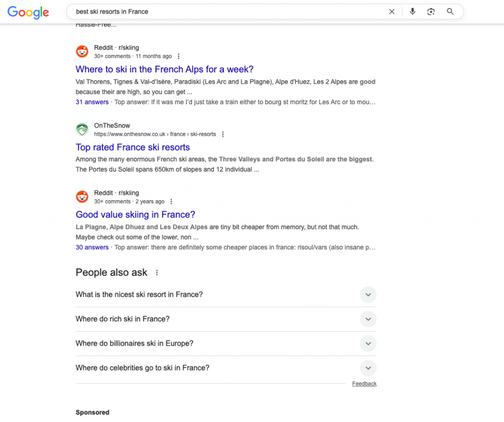The height and width of the screenshot is (422, 504).
Task: Click the Sponsored label
Action: click(93, 412)
